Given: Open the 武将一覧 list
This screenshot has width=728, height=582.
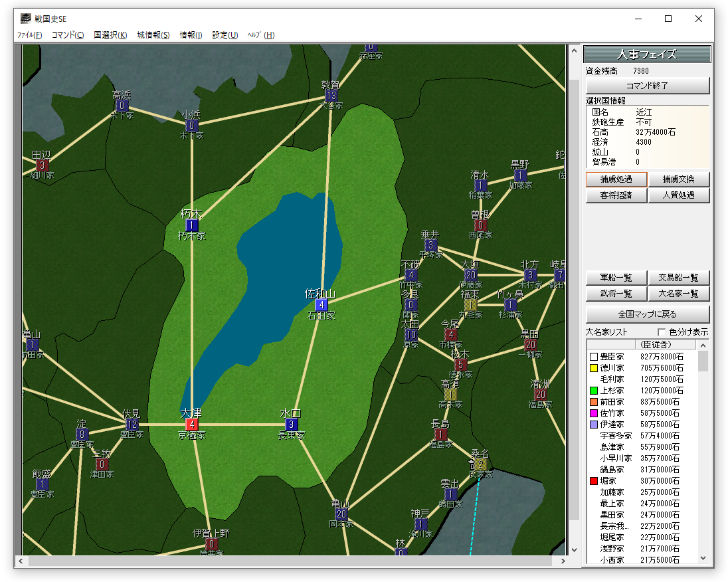Looking at the screenshot, I should [616, 294].
